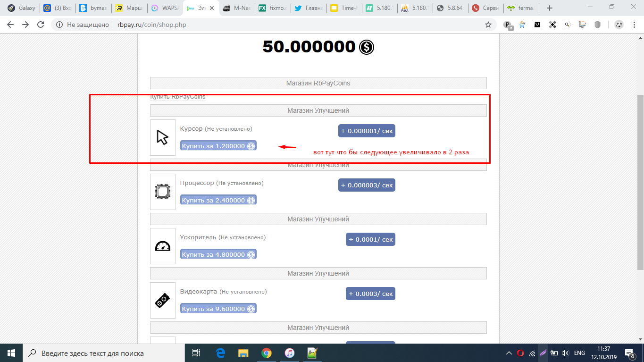644x362 pixels.
Task: Click the accelerator speedometer icon
Action: (162, 246)
